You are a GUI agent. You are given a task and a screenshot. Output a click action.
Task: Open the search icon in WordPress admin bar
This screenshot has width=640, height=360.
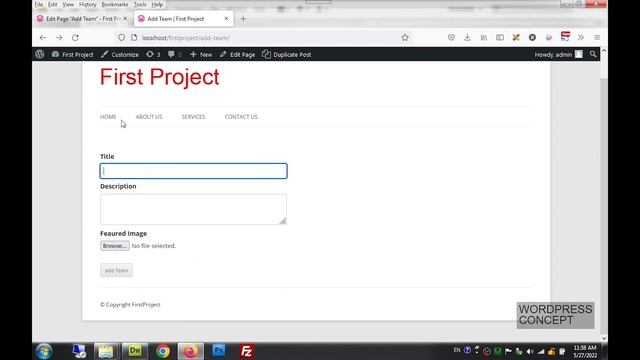tap(593, 54)
